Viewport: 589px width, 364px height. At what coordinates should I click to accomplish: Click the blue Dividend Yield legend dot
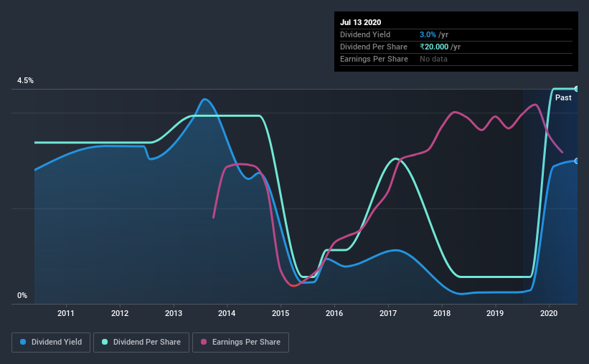point(23,342)
